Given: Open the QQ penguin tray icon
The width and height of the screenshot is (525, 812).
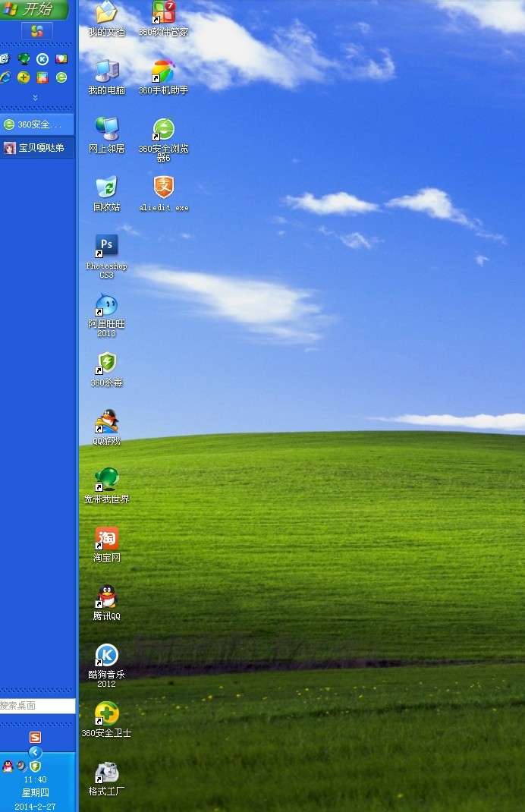Looking at the screenshot, I should point(8,766).
